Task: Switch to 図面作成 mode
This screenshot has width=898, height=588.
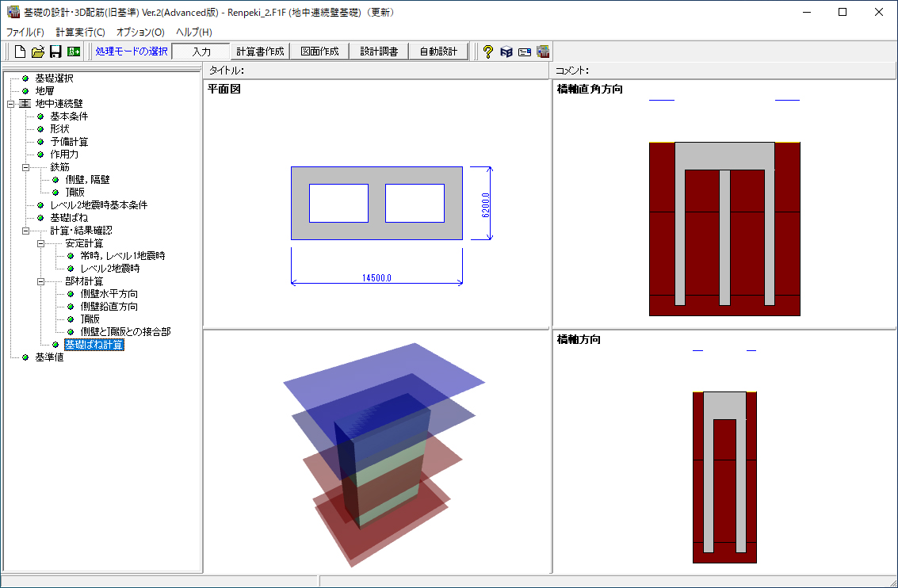Action: (x=319, y=52)
